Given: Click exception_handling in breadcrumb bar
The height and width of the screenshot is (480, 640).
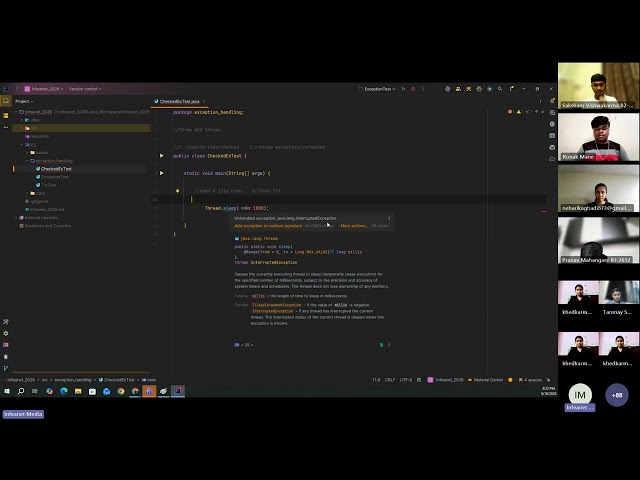Looking at the screenshot, I should click(x=73, y=380).
